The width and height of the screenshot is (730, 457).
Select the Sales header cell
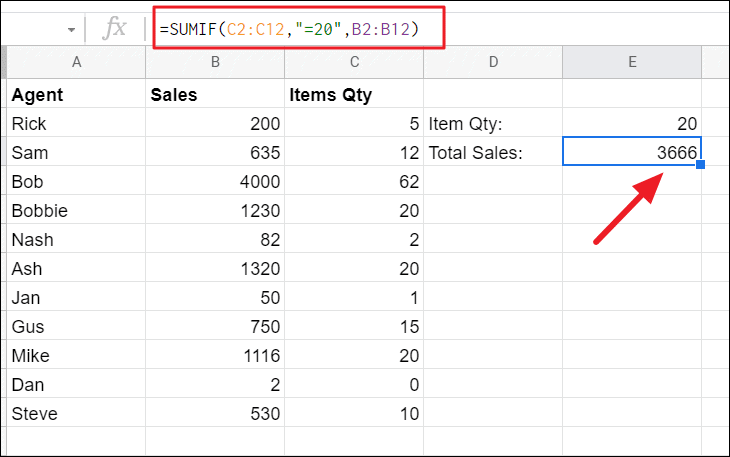[x=214, y=95]
